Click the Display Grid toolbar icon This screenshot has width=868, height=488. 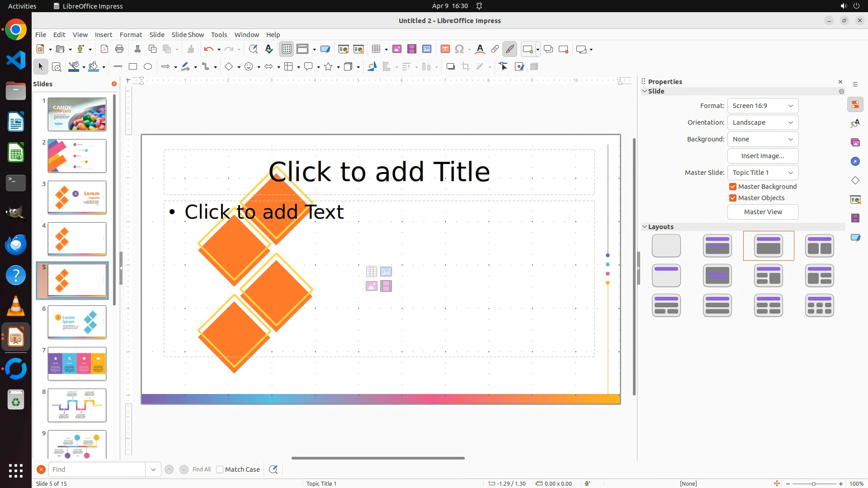tap(287, 49)
